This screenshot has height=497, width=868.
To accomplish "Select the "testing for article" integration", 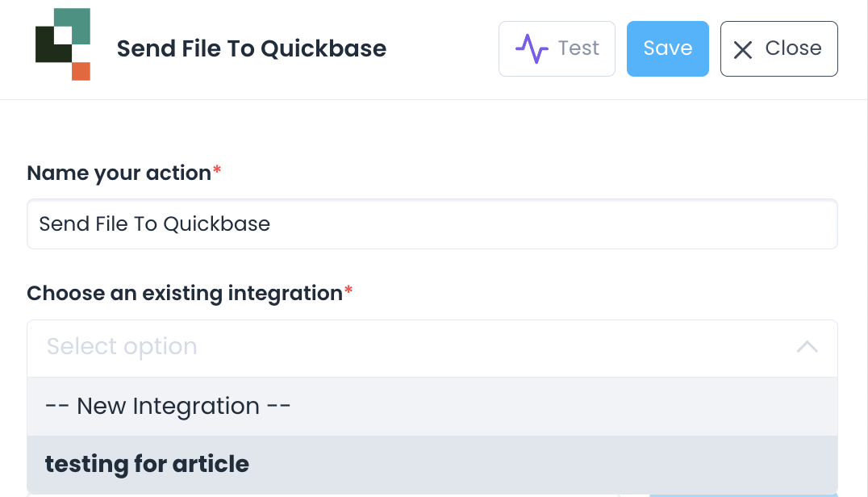I will tap(147, 464).
